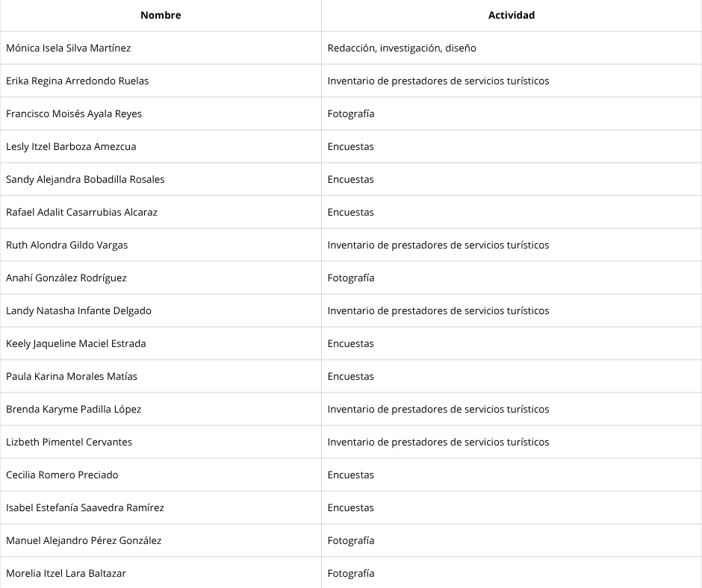Click the Actividad column header
The width and height of the screenshot is (702, 588).
(512, 15)
